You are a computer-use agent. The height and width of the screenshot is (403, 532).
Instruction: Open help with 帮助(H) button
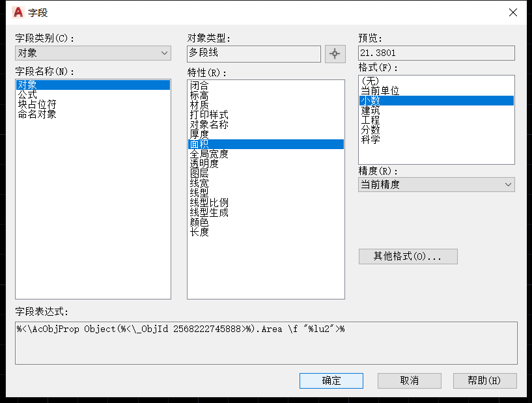(485, 381)
